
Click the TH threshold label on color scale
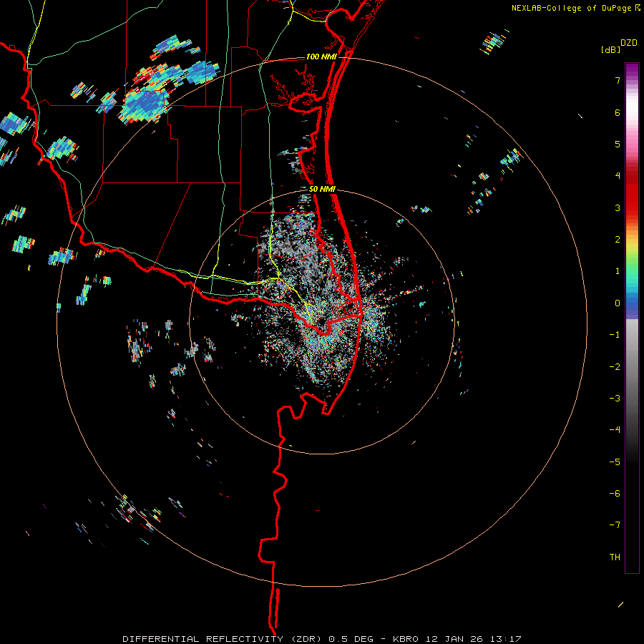point(615,557)
